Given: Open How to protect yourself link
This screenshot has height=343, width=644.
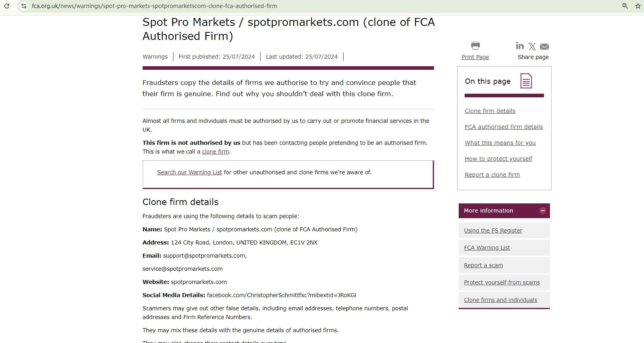Looking at the screenshot, I should click(x=499, y=159).
